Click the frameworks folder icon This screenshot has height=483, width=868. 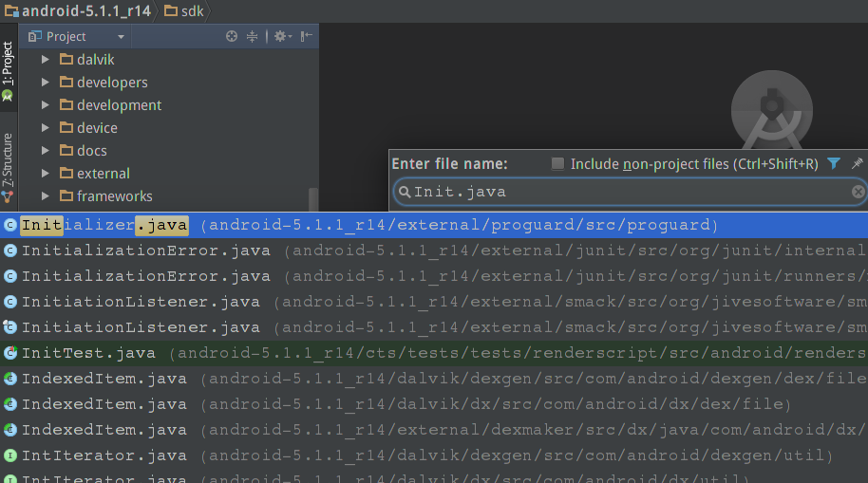click(66, 195)
